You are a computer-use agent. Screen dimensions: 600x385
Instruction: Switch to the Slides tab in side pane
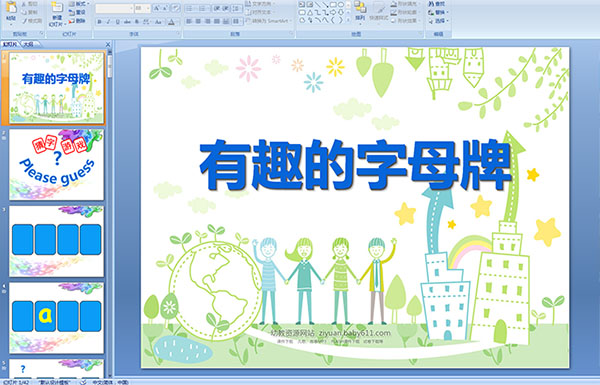point(10,44)
